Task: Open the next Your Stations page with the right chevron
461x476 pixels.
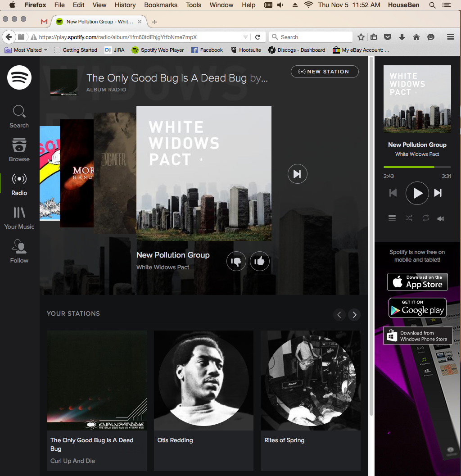Action: click(x=354, y=315)
